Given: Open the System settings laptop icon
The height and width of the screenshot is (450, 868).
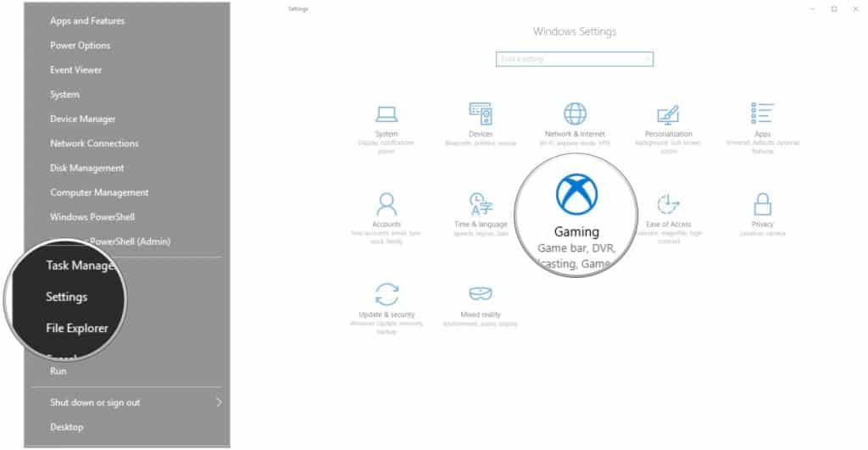Looking at the screenshot, I should pos(386,114).
